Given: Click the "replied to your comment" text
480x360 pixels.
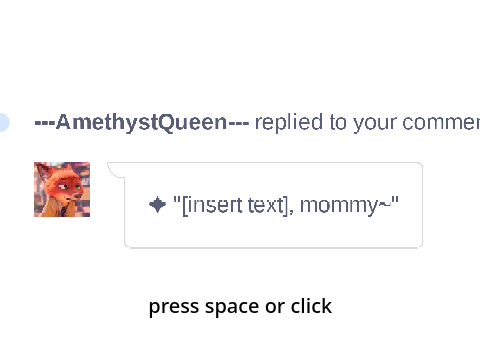Looking at the screenshot, I should coord(367,122).
